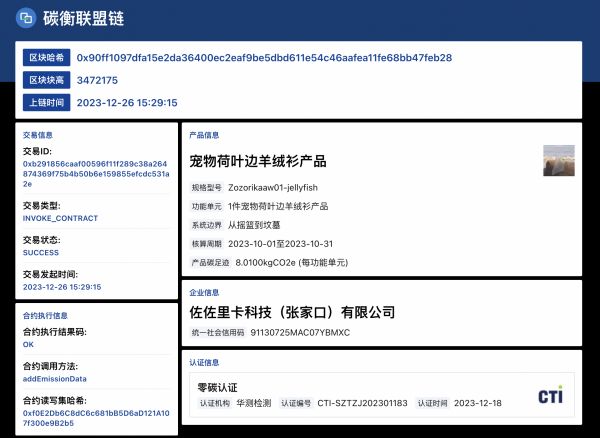Click the 产品碳足迹 label tag

(x=210, y=262)
